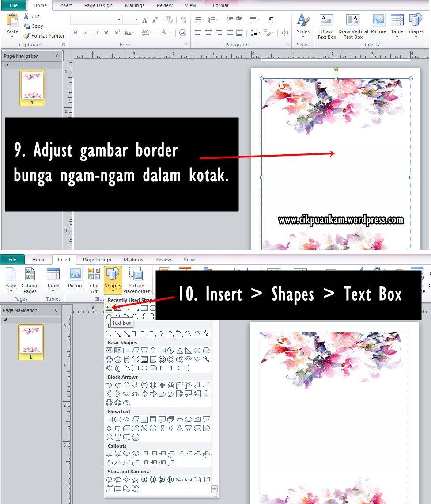Open the font name dropdown
431x504 pixels.
119,20
